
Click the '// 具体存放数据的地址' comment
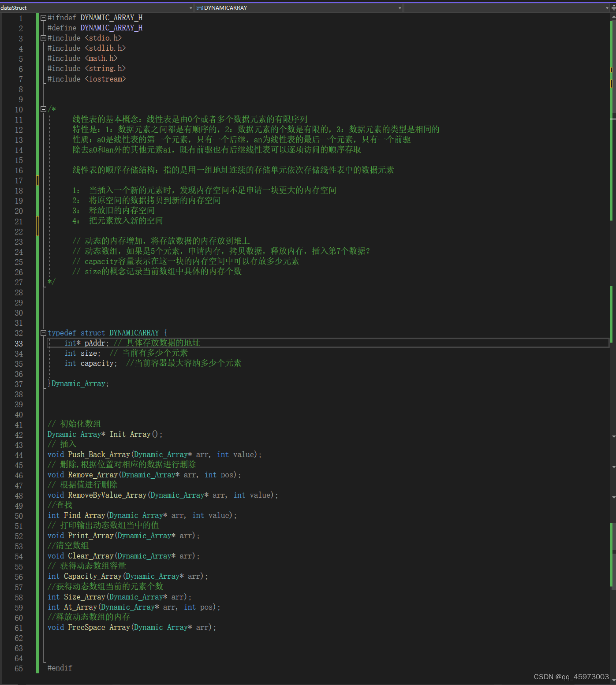[x=157, y=342]
